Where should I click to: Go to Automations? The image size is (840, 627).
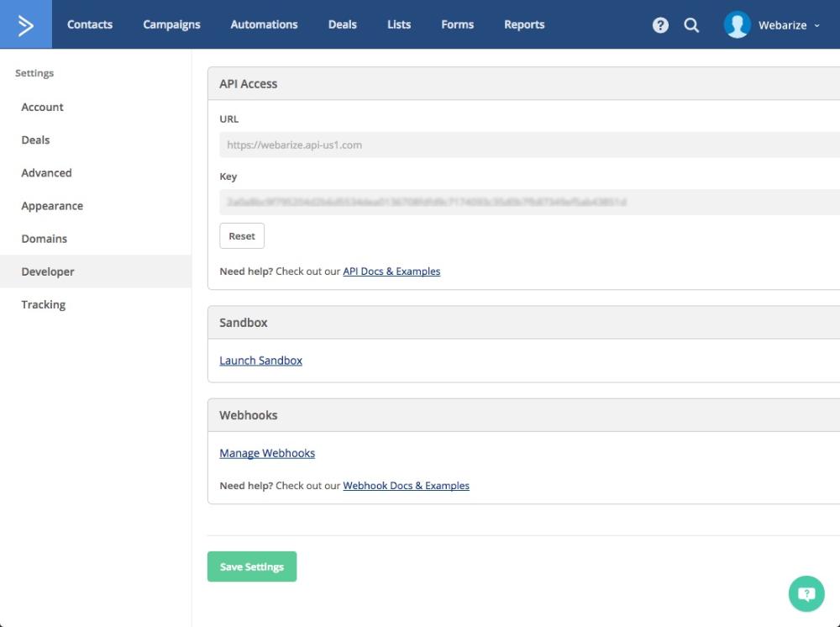pyautogui.click(x=264, y=24)
